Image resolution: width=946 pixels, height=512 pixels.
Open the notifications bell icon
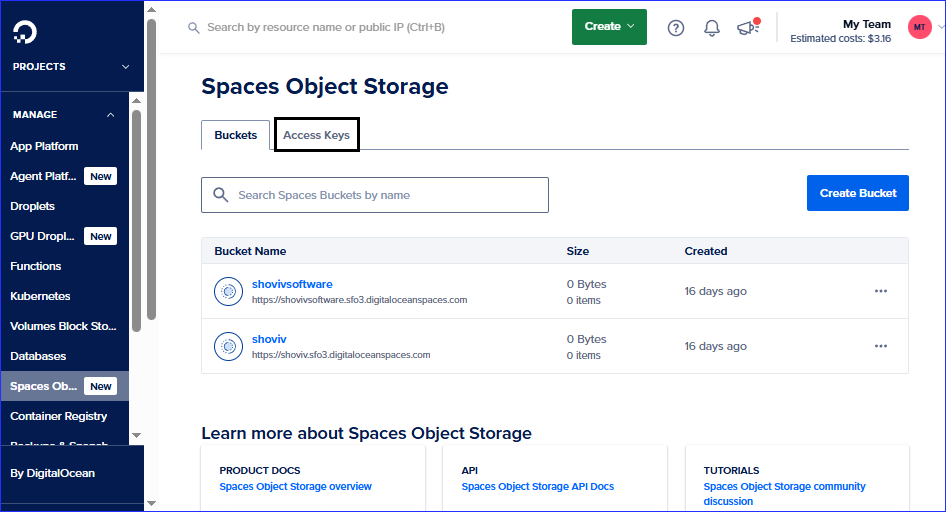coord(712,28)
